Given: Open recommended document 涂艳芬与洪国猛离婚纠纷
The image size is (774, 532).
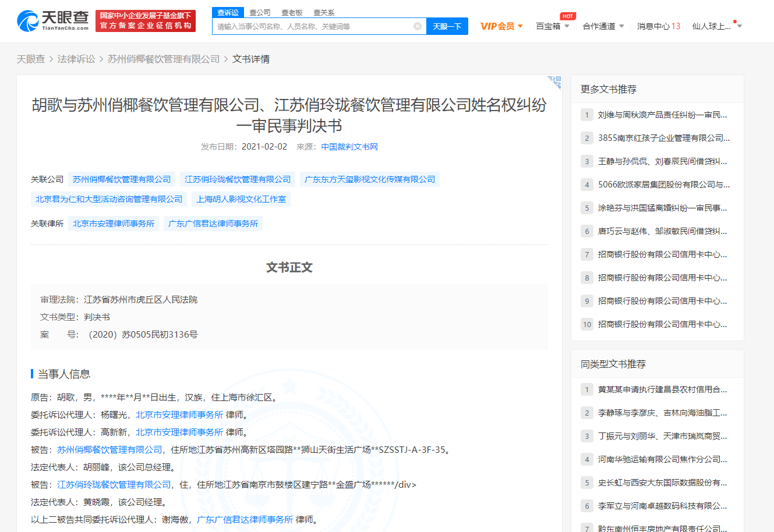Looking at the screenshot, I should 663,208.
